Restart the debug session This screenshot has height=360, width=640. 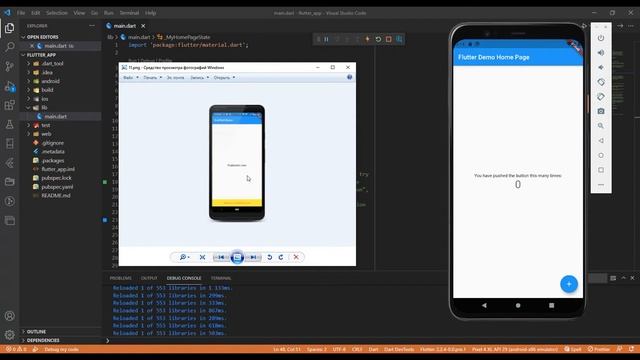click(x=378, y=39)
